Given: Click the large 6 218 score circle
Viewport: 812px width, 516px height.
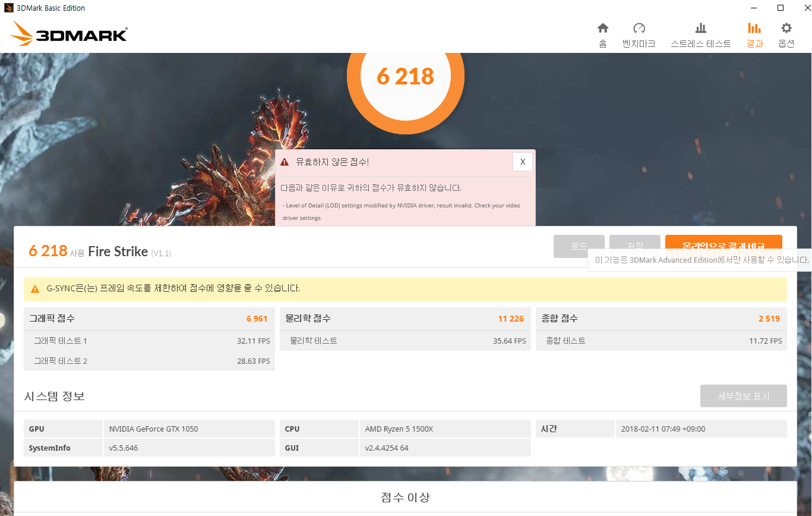Looking at the screenshot, I should (406, 77).
